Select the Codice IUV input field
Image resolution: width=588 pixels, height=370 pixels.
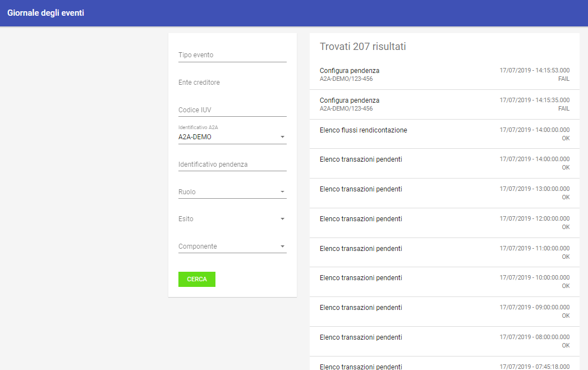tap(232, 109)
